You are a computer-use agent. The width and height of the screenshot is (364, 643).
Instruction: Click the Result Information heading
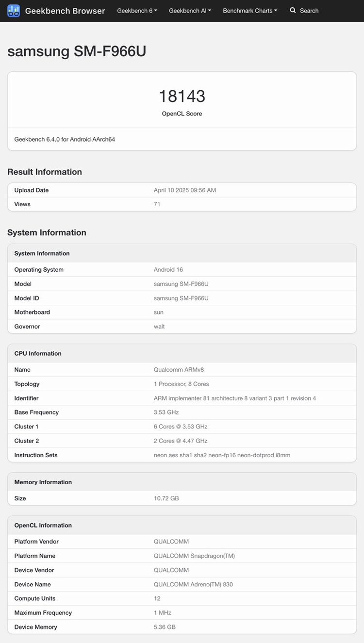tap(44, 171)
